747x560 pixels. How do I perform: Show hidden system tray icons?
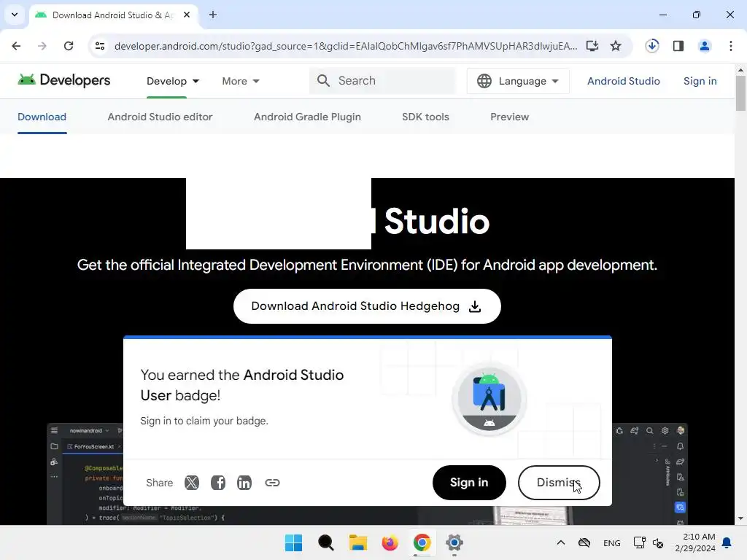click(x=561, y=542)
